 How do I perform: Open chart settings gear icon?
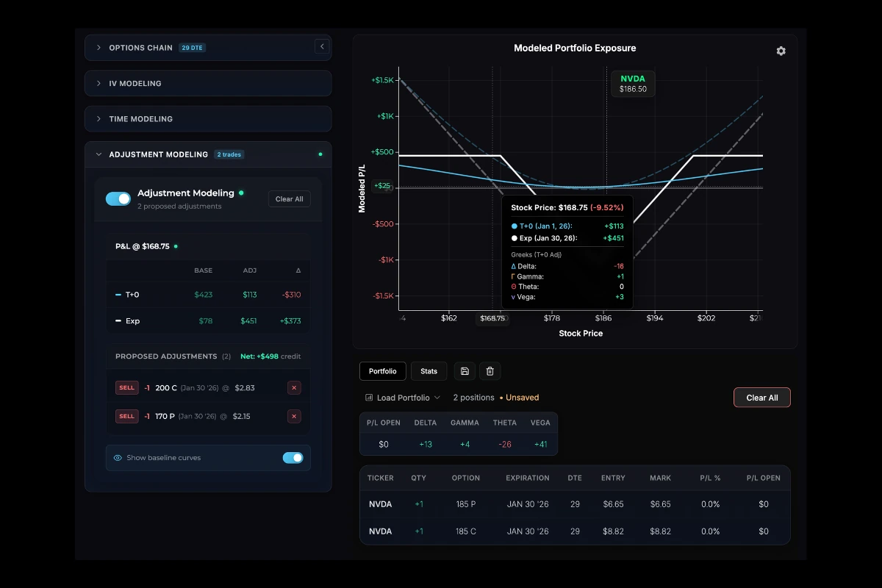click(x=781, y=51)
